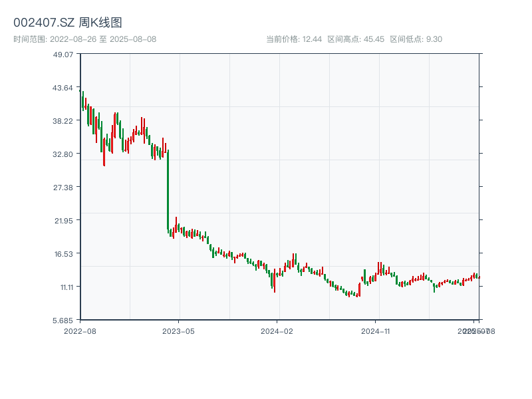This screenshot has width=532, height=399.
Task: Select the 2023-05 date axis label
Action: [x=179, y=331]
